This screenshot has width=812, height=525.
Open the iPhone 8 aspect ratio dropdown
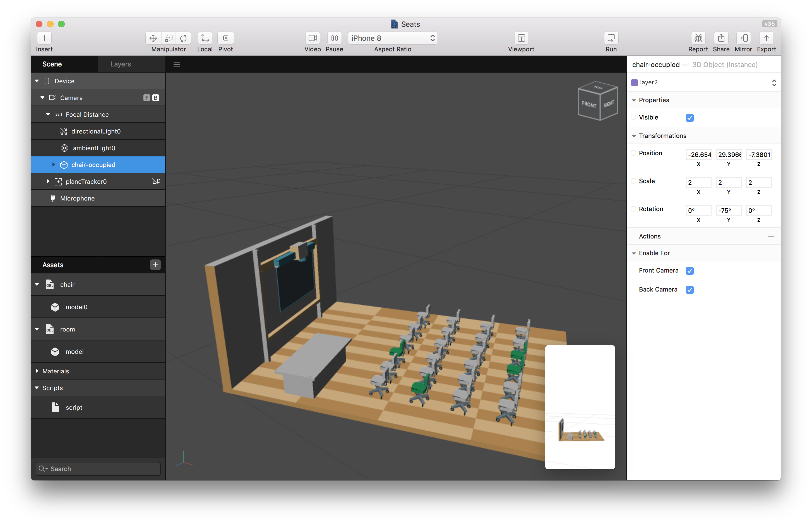point(392,38)
